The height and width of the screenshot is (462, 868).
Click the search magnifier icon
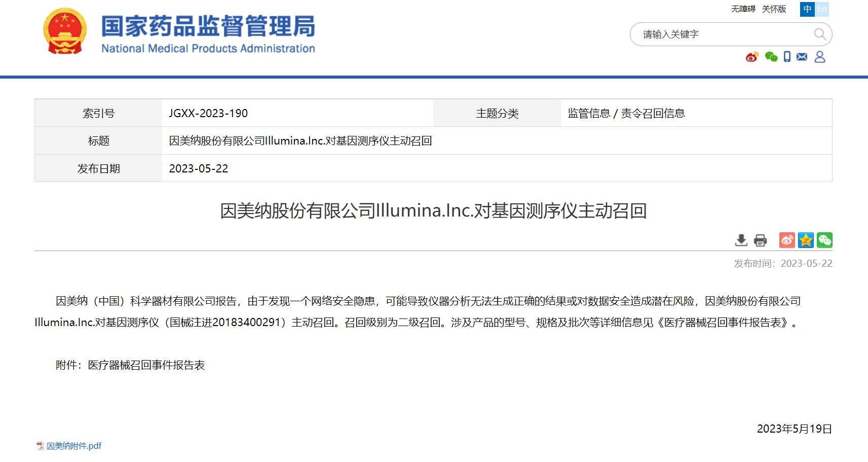[x=819, y=34]
